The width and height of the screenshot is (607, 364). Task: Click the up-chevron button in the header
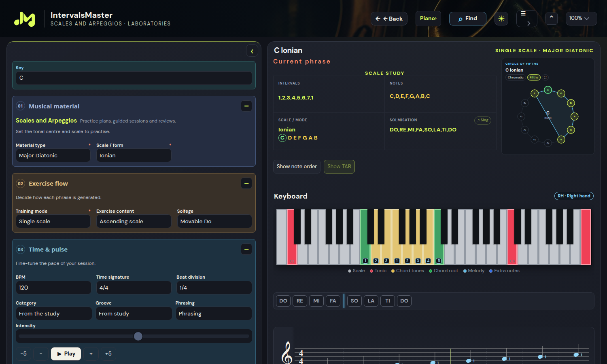[x=551, y=18]
